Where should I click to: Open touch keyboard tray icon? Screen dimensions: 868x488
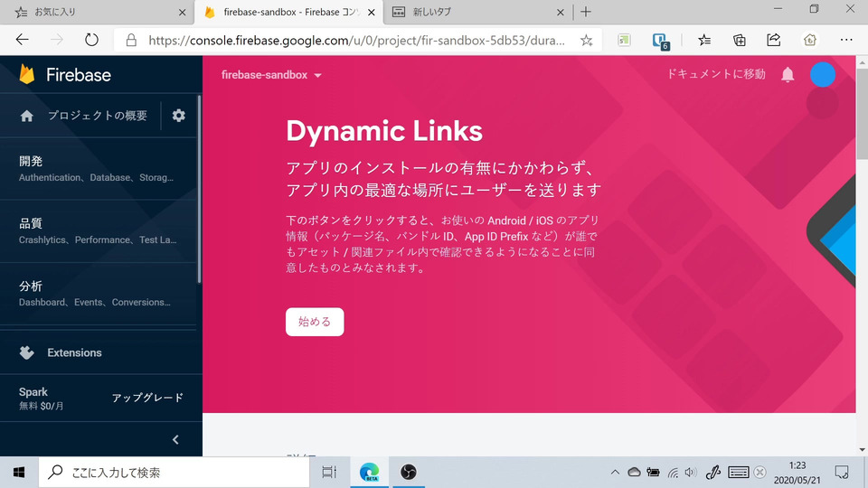739,472
